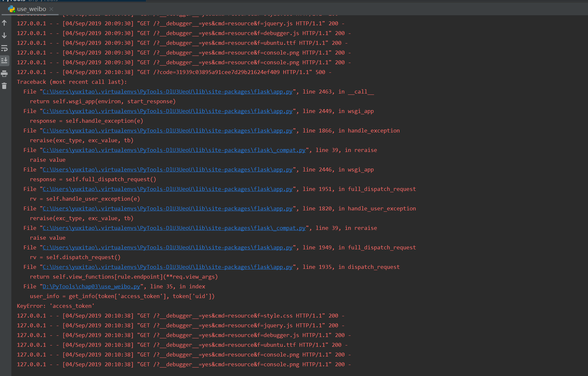Open app.py link at line 1820
The image size is (588, 376).
coord(167,209)
